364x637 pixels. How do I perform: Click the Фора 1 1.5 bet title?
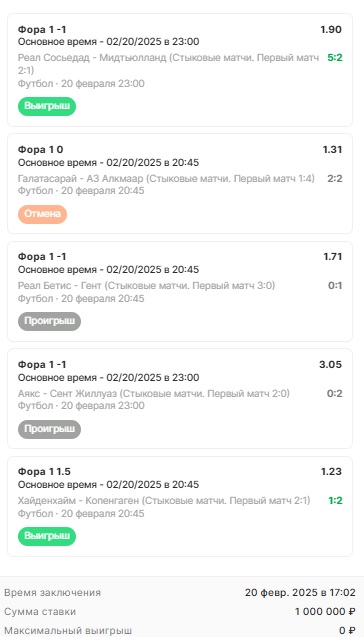pos(44,472)
